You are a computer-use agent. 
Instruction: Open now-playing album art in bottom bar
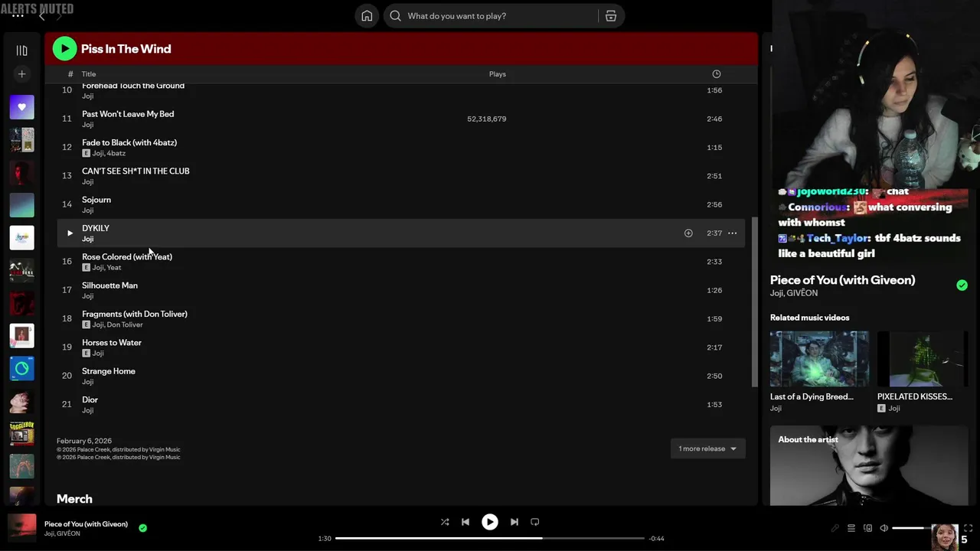click(x=21, y=528)
